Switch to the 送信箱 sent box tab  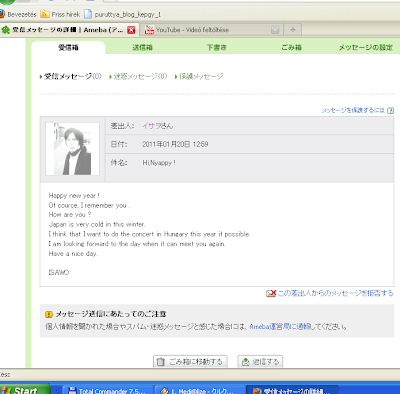point(142,47)
